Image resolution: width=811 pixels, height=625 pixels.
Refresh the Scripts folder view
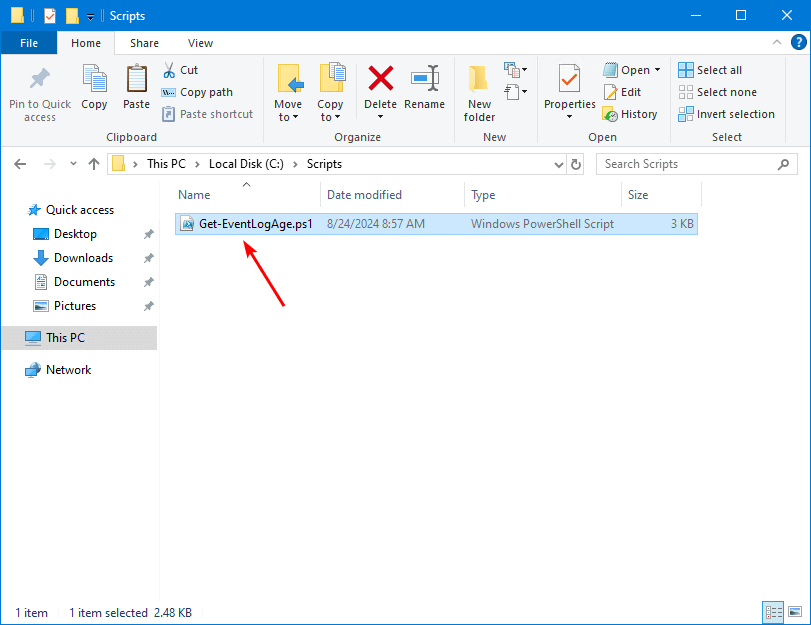pos(576,165)
